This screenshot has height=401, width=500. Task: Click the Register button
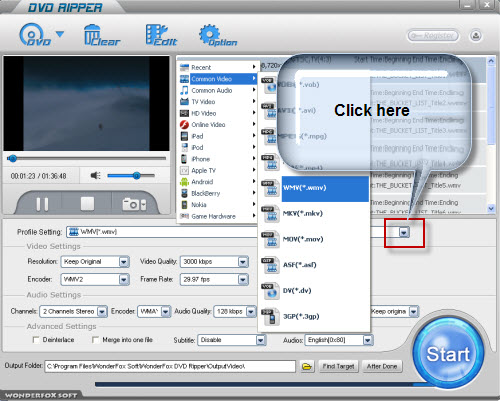(x=433, y=36)
